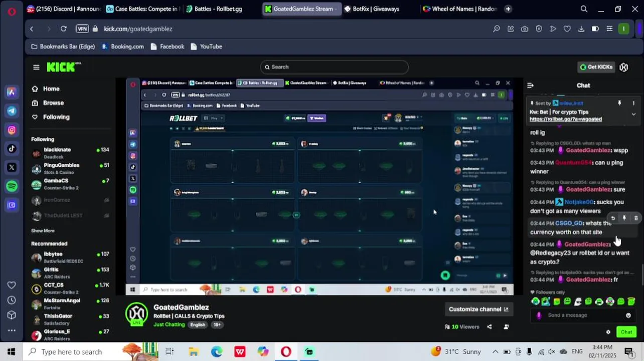
Task: Switch to Wheel of Names tab
Action: point(459,9)
